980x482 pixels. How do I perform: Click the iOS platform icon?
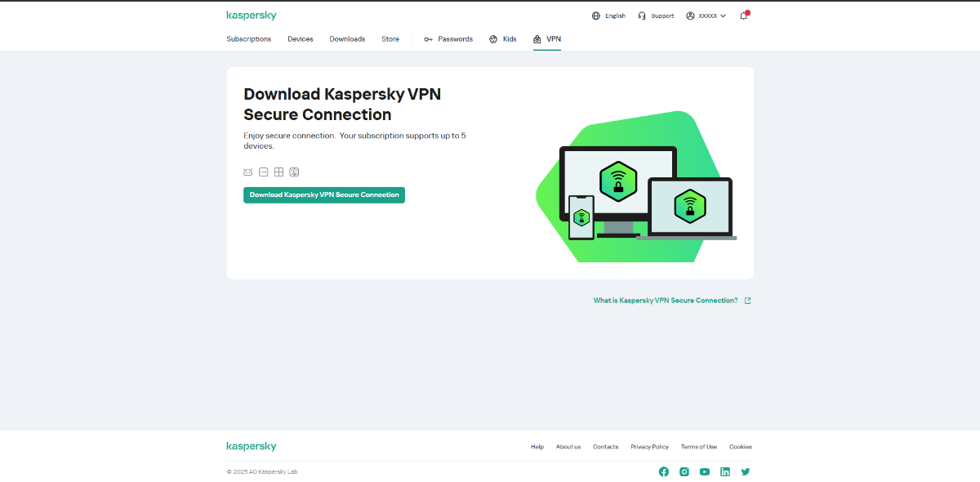[x=263, y=172]
